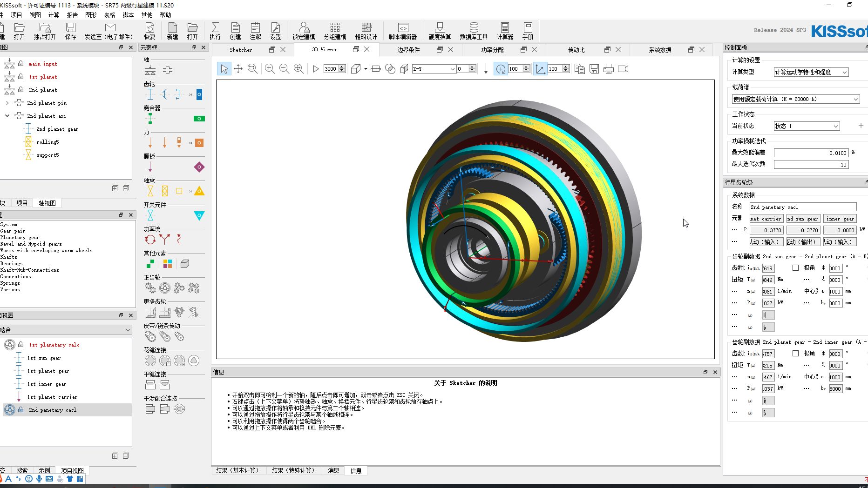
Task: Open the 当前状态 dropdown
Action: pos(807,126)
